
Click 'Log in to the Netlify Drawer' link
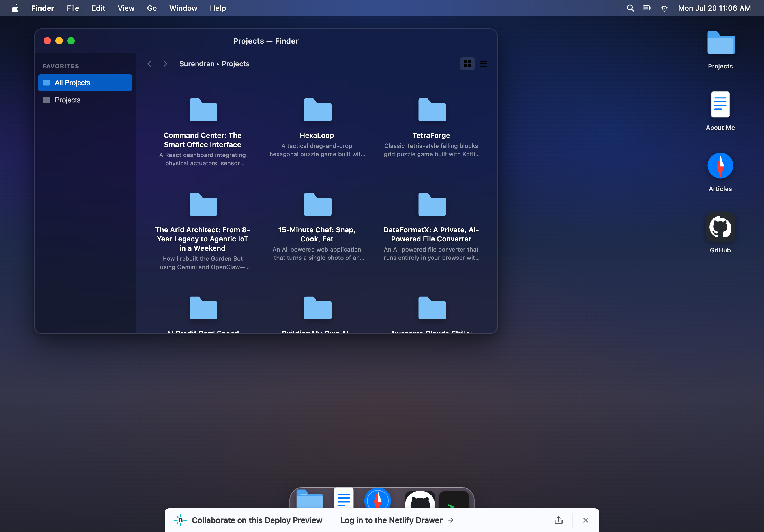click(397, 520)
